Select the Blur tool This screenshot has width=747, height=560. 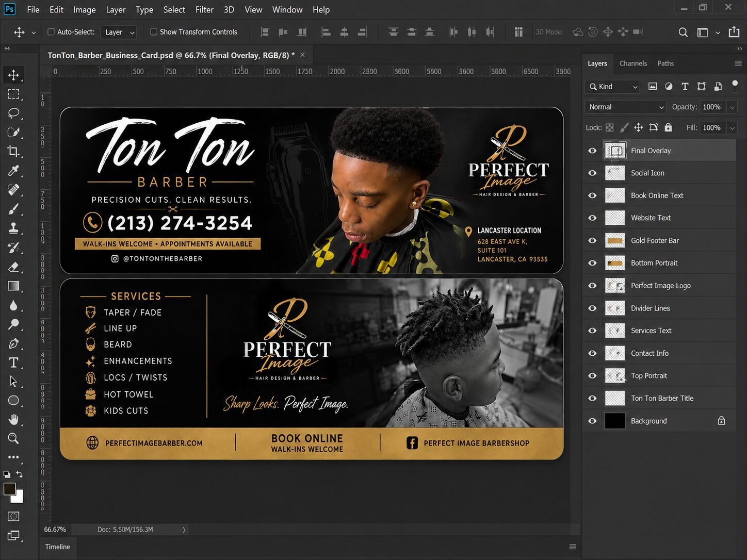click(x=13, y=305)
